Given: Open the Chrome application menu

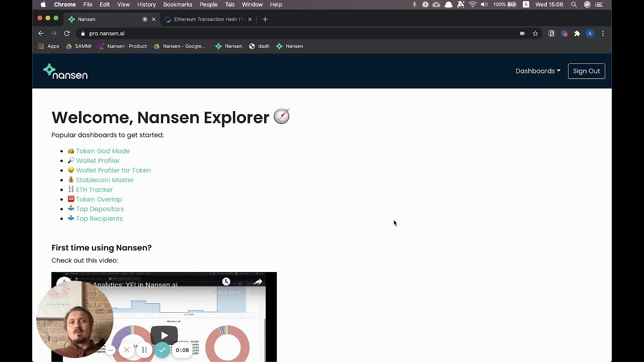Looking at the screenshot, I should click(65, 5).
